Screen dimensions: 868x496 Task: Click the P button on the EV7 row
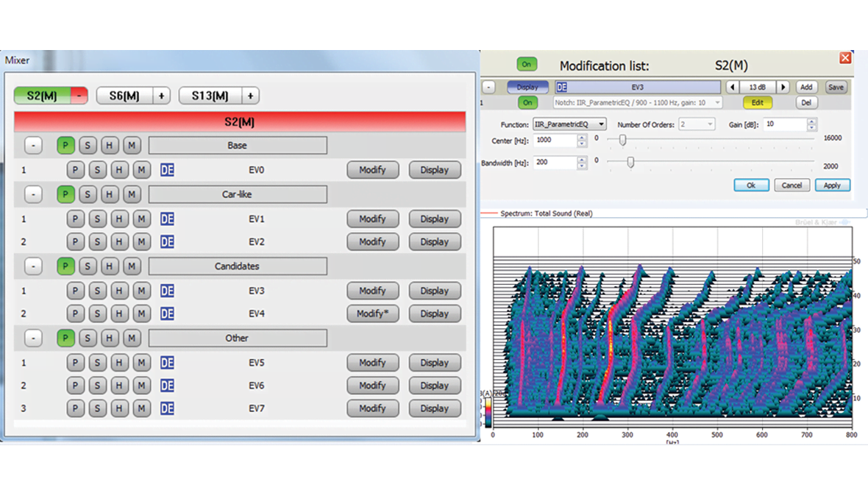point(75,408)
